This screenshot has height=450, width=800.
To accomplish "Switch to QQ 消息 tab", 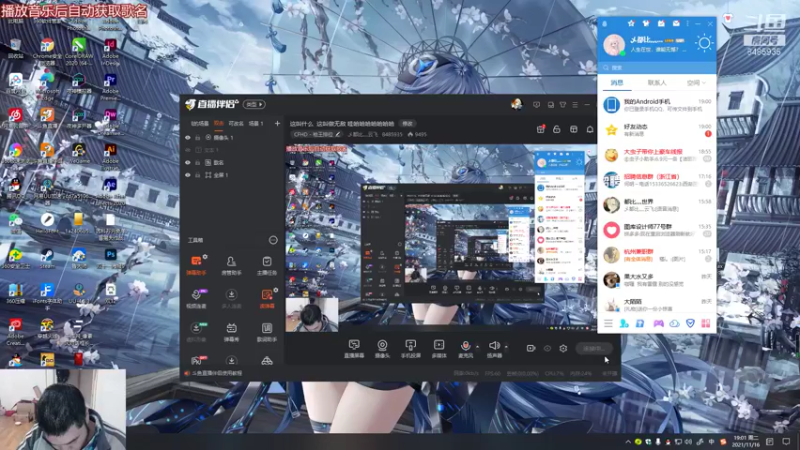I will [617, 83].
